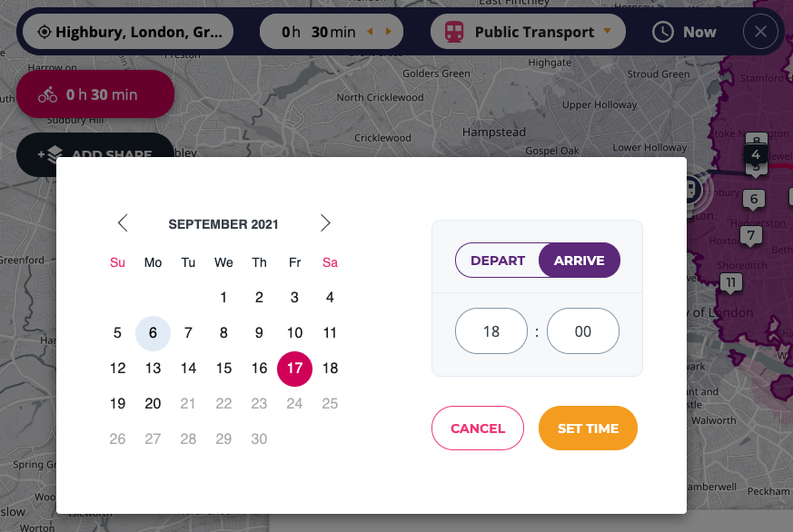Click the hour field showing 18
Viewport: 793px width, 532px height.
coord(491,331)
